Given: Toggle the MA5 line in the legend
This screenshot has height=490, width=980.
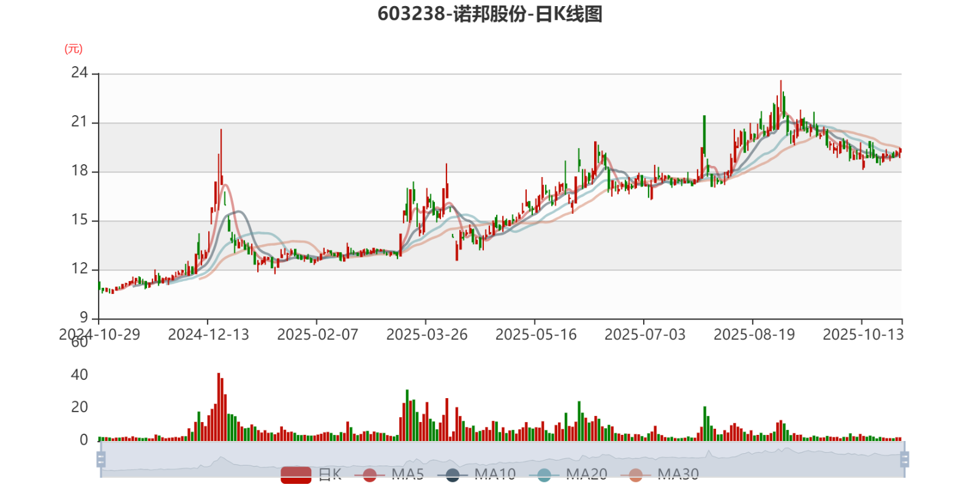Looking at the screenshot, I should tap(390, 475).
